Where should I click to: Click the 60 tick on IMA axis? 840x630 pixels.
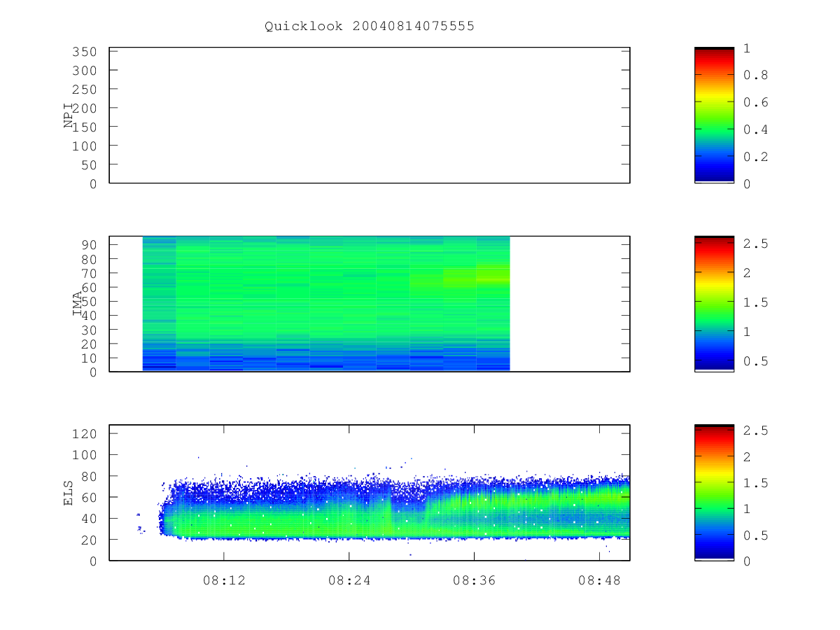coord(90,287)
